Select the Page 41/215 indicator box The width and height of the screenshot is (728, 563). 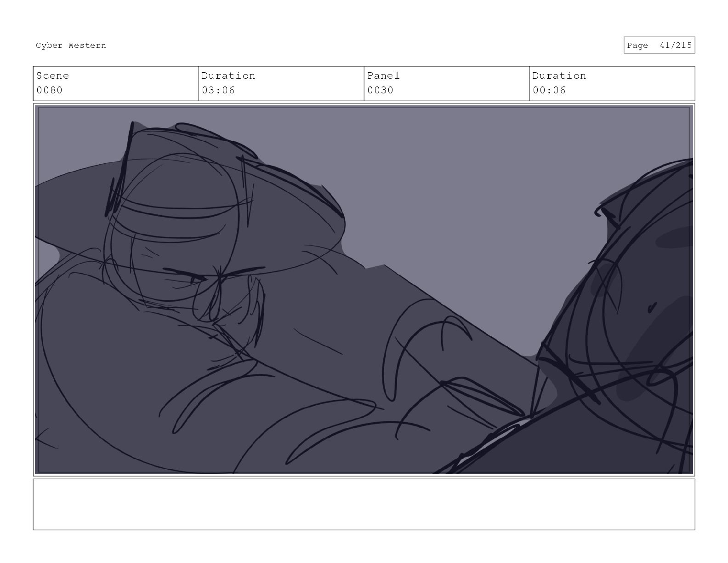click(x=659, y=45)
